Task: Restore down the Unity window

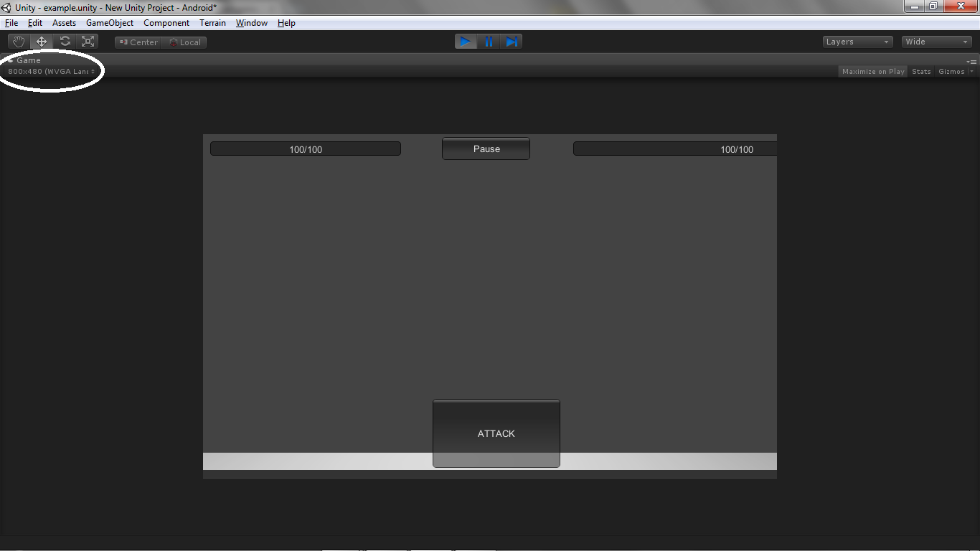Action: point(933,6)
